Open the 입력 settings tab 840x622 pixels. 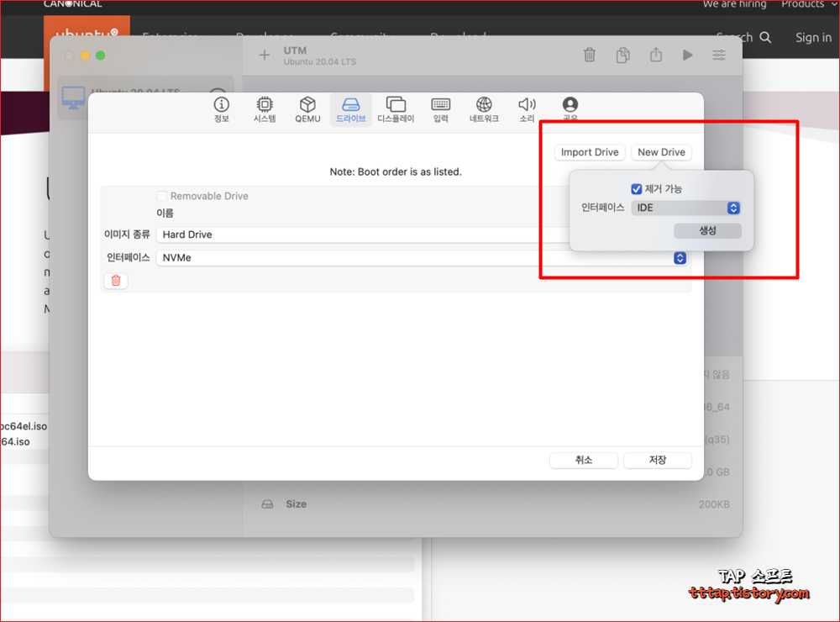coord(441,110)
